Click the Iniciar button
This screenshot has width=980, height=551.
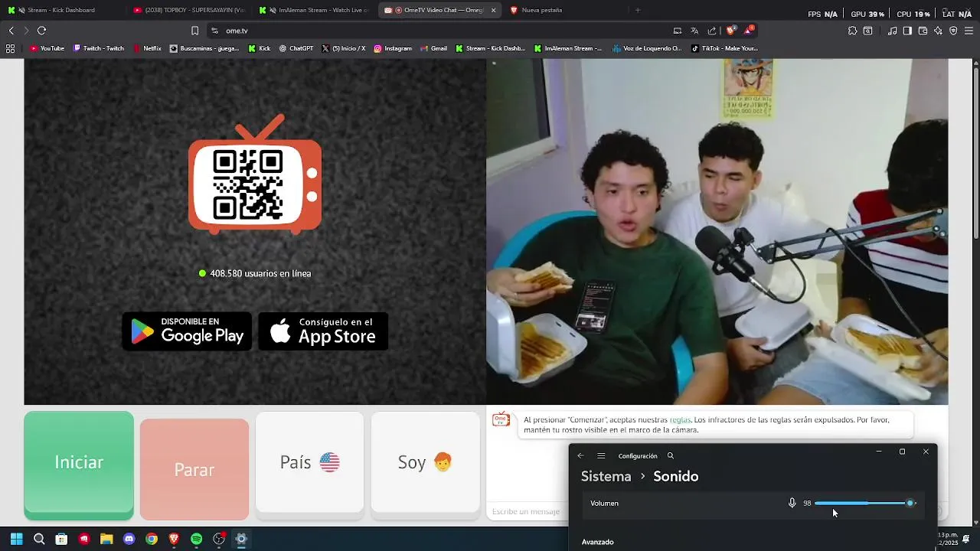79,465
